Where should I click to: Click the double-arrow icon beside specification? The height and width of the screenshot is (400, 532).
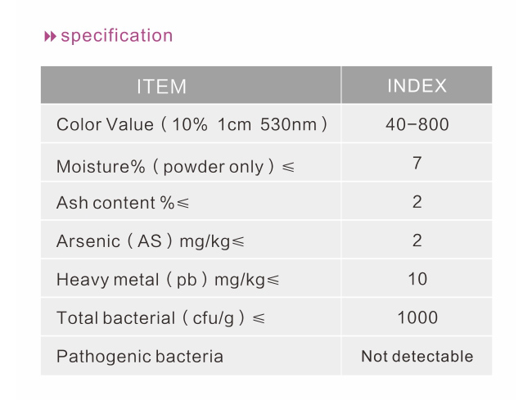tap(50, 36)
